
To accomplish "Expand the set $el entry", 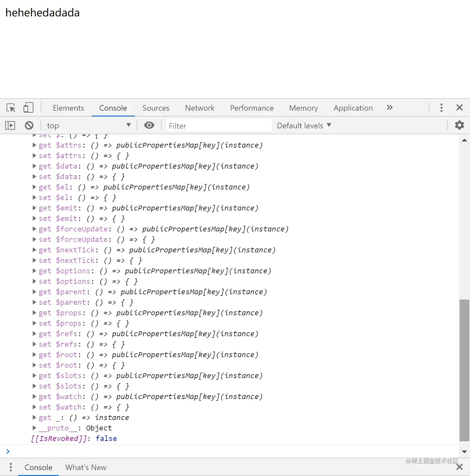I will [x=34, y=197].
